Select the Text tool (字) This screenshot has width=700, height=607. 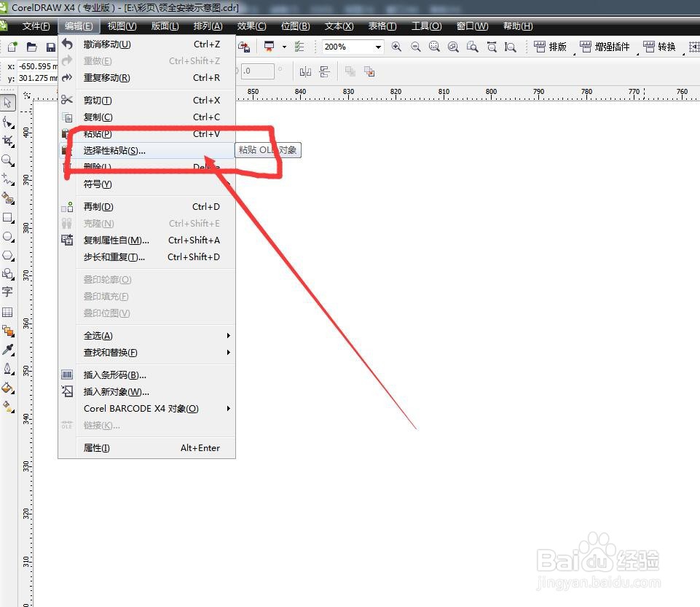pos(7,292)
